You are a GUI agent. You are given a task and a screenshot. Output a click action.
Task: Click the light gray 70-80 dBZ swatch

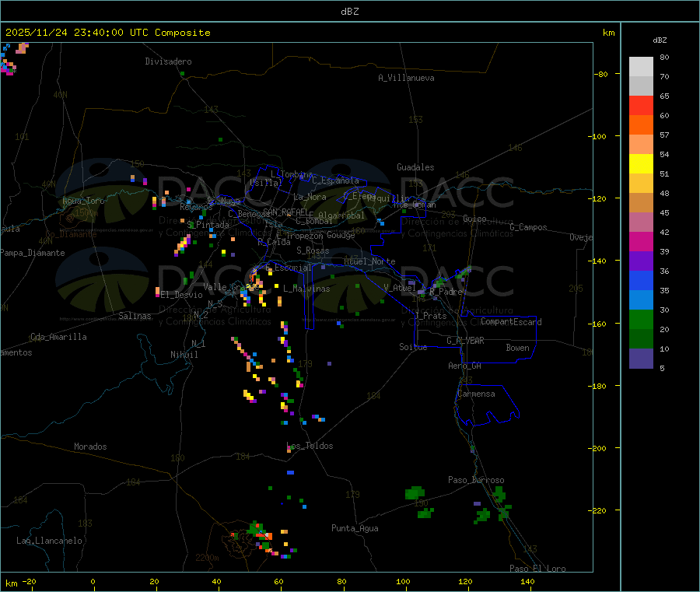pyautogui.click(x=641, y=67)
